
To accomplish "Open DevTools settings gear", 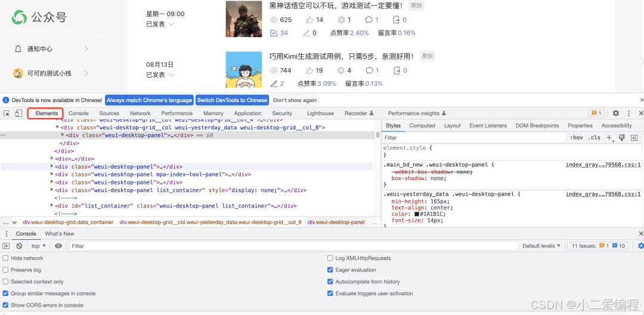I will coord(615,113).
